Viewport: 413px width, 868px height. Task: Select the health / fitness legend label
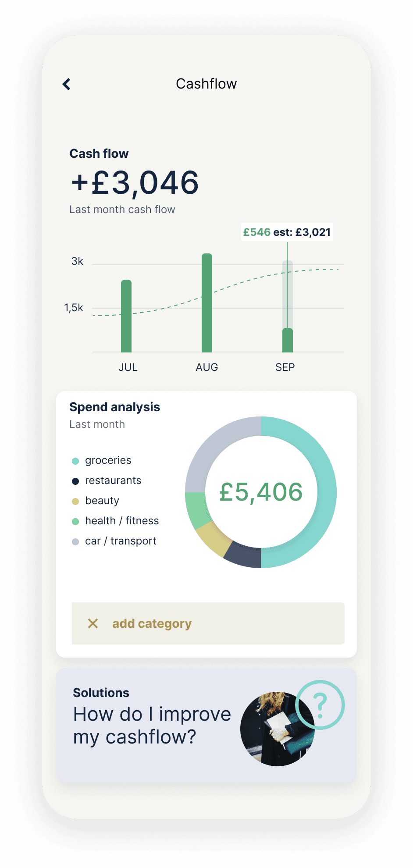pyautogui.click(x=122, y=521)
